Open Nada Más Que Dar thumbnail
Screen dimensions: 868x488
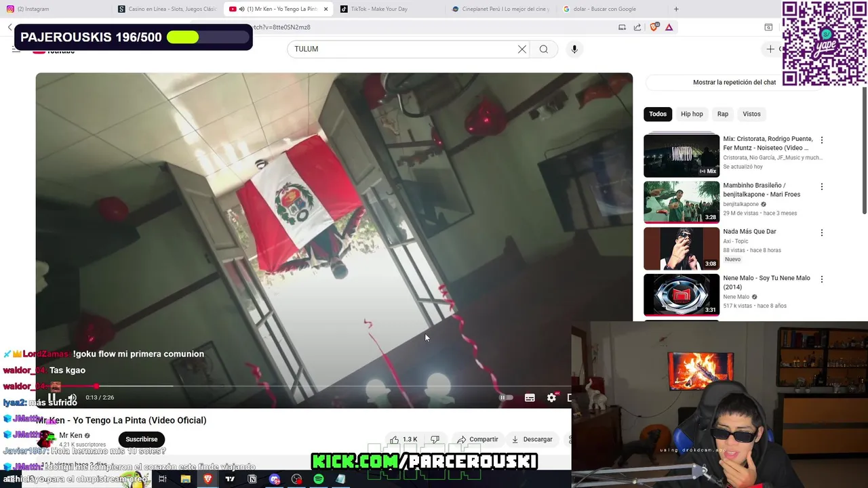click(x=682, y=248)
